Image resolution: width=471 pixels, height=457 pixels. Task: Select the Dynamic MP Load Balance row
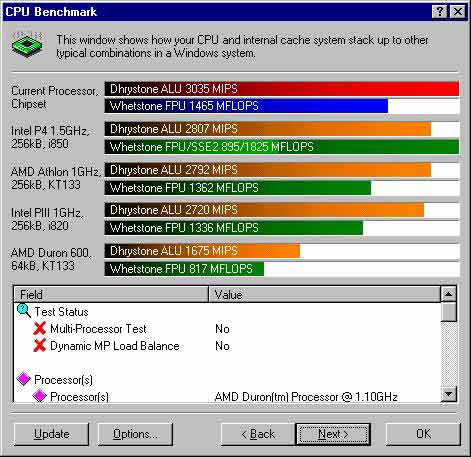227,346
